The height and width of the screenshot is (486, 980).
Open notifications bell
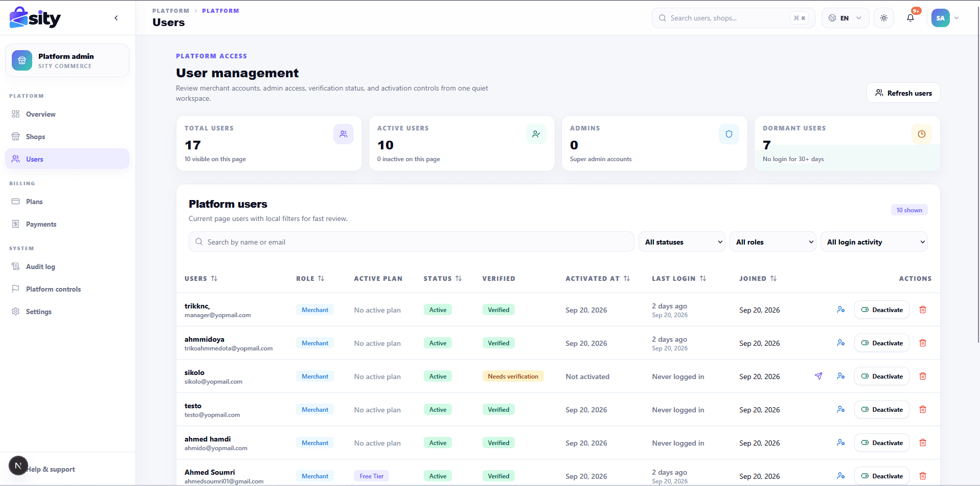click(x=910, y=18)
